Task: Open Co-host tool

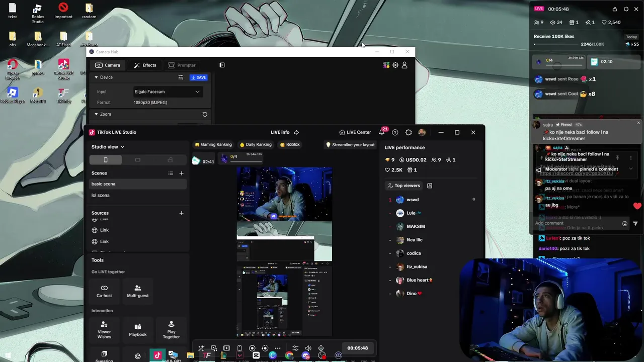Action: 104,291
